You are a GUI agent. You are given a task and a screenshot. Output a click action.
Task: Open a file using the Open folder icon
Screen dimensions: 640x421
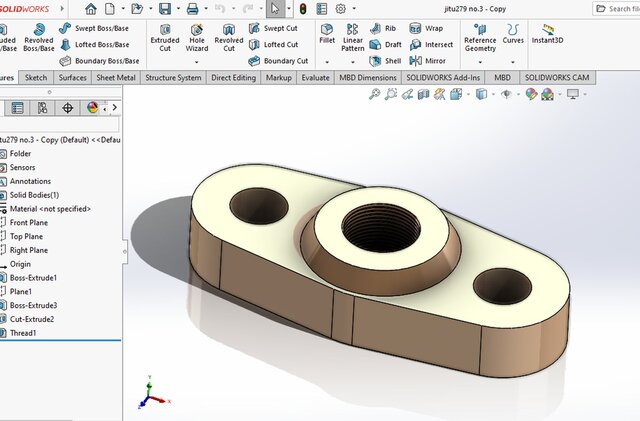137,9
